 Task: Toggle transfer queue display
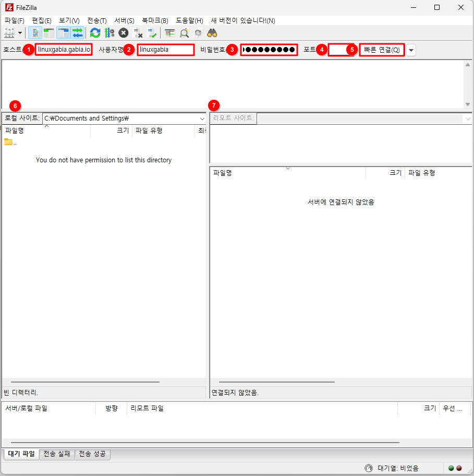pyautogui.click(x=77, y=33)
